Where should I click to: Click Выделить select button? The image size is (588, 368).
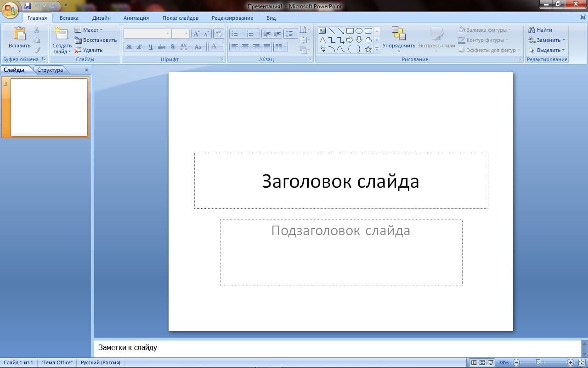click(x=547, y=50)
